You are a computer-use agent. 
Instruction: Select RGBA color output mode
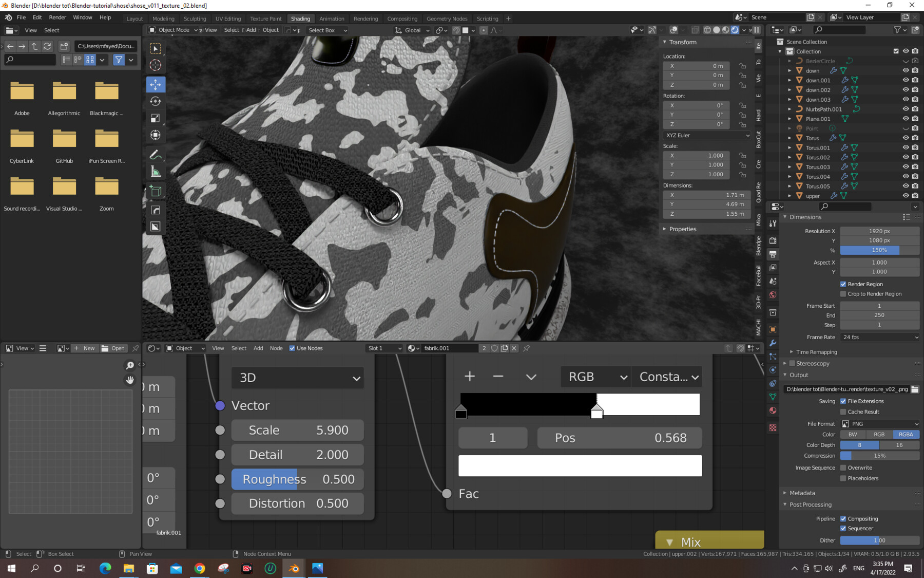(906, 434)
